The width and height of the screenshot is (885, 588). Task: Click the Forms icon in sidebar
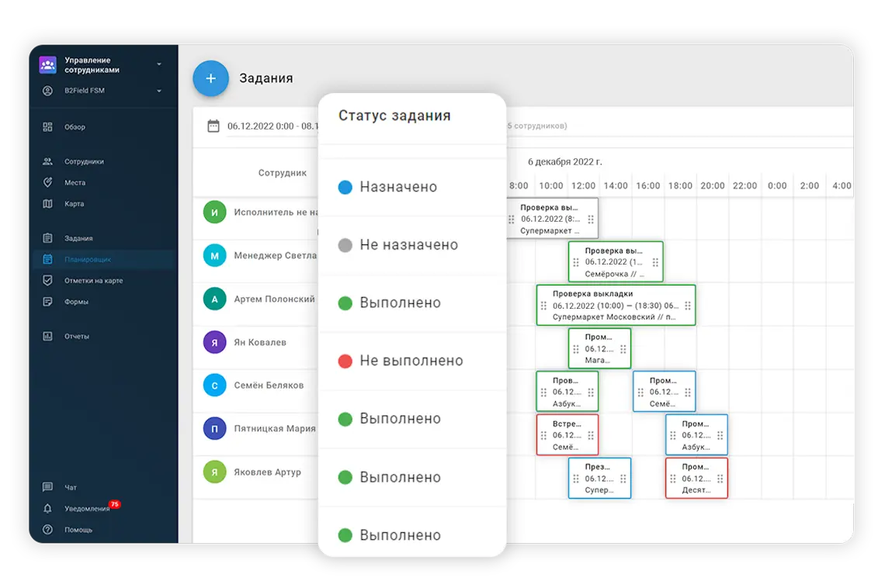coord(48,302)
